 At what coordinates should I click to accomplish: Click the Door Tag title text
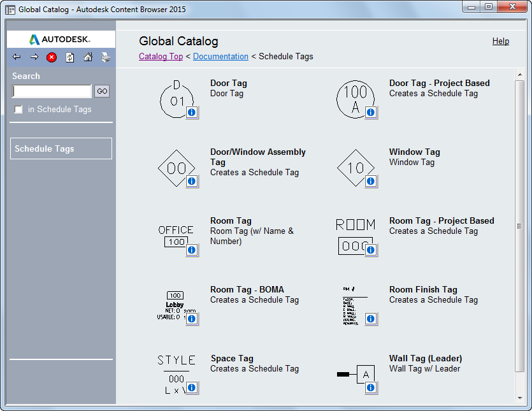point(229,83)
